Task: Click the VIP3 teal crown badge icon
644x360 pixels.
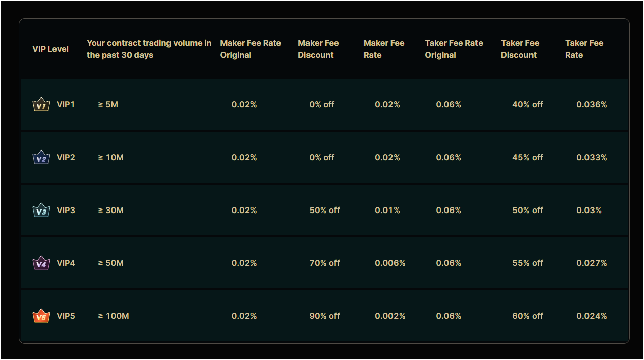Action: 41,210
